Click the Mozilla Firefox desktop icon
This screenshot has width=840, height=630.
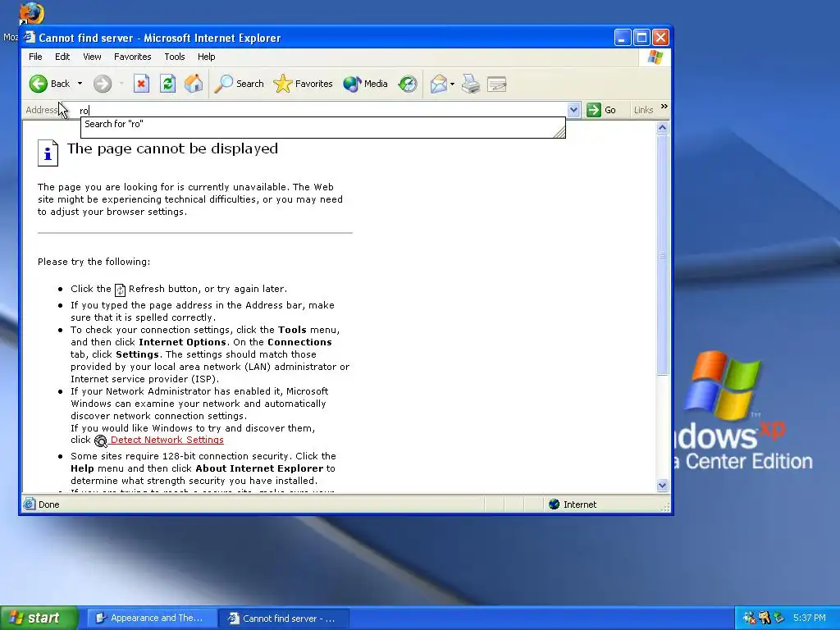[x=31, y=13]
